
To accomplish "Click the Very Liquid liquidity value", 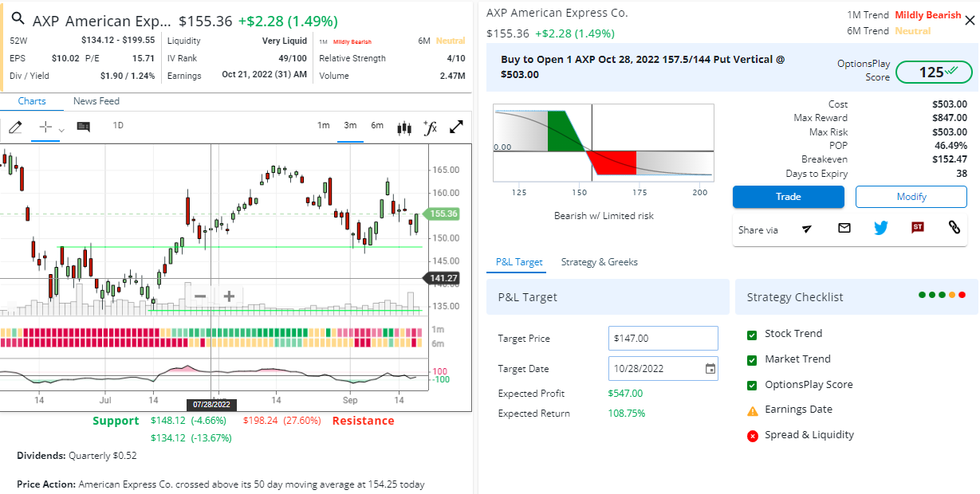I will click(284, 41).
